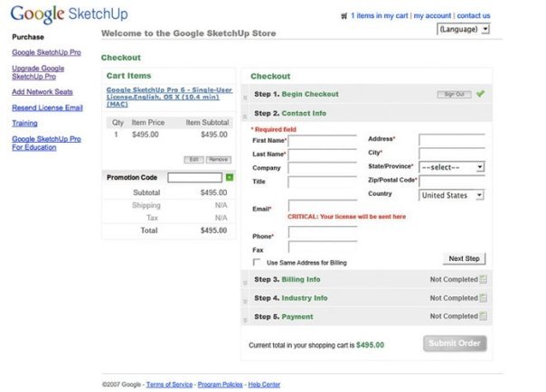Open Google SketchUp Pro sidebar link
Screen dimensions: 546x392
[x=47, y=52]
